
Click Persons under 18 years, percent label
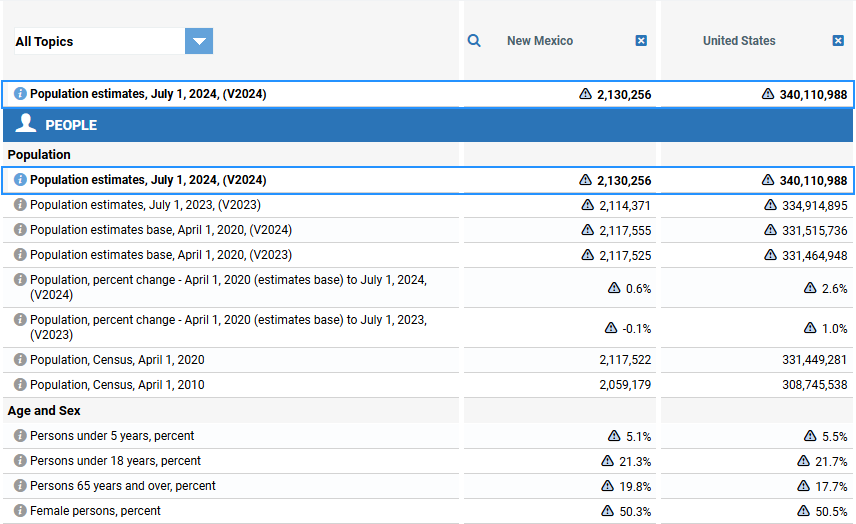115,461
